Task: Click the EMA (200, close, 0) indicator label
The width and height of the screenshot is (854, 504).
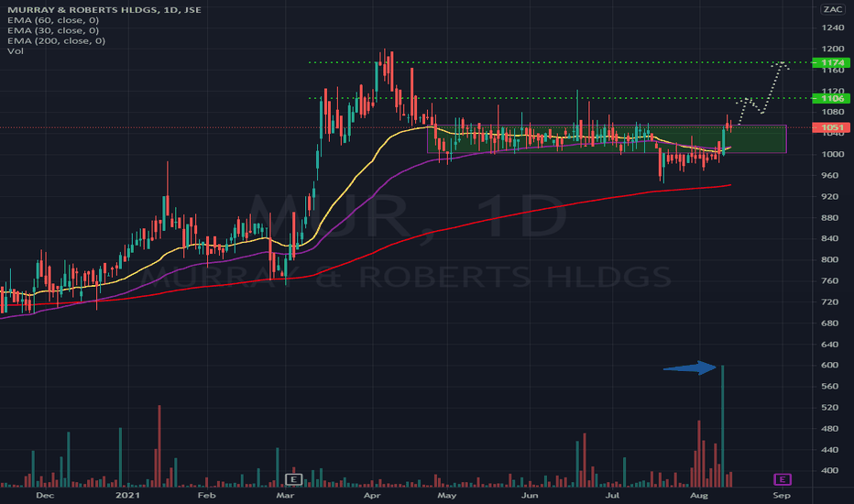Action: coord(56,41)
